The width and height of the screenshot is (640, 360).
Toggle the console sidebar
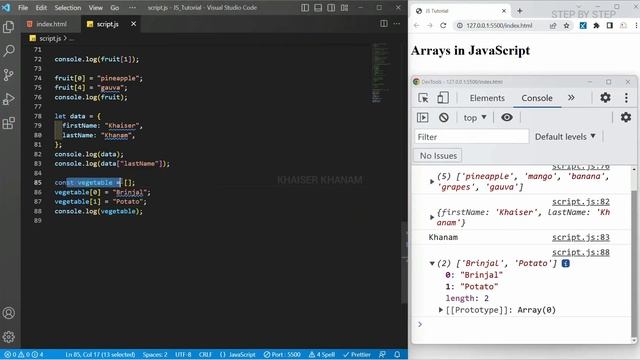coord(423,118)
